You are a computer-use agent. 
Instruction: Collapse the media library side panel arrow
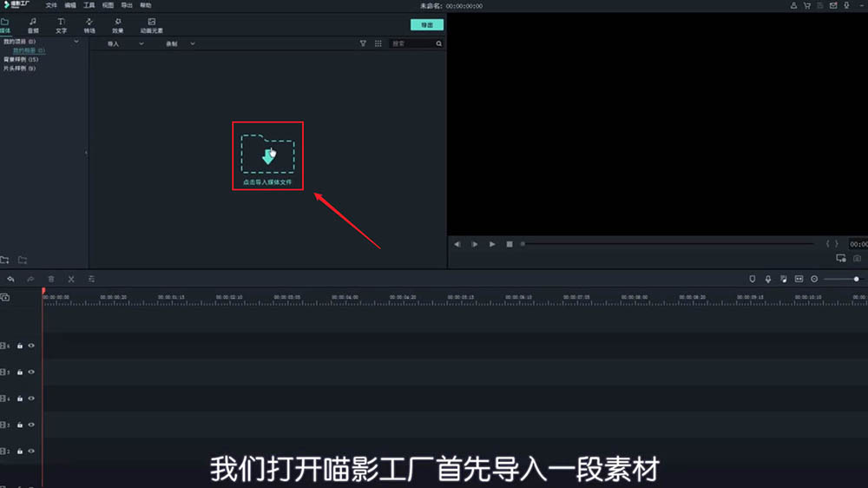tap(86, 153)
